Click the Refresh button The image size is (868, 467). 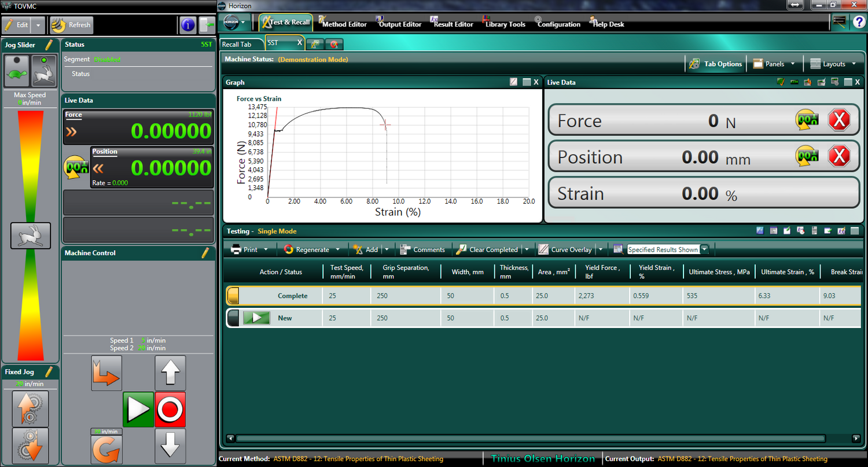[x=71, y=25]
